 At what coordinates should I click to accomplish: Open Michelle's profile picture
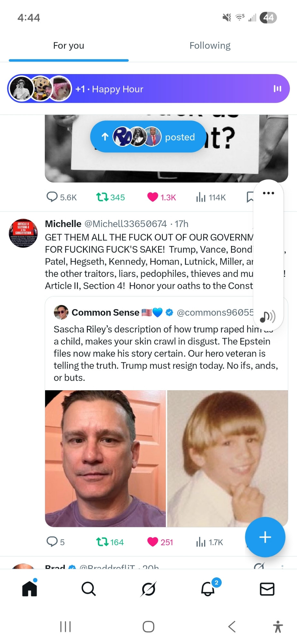pos(23,233)
